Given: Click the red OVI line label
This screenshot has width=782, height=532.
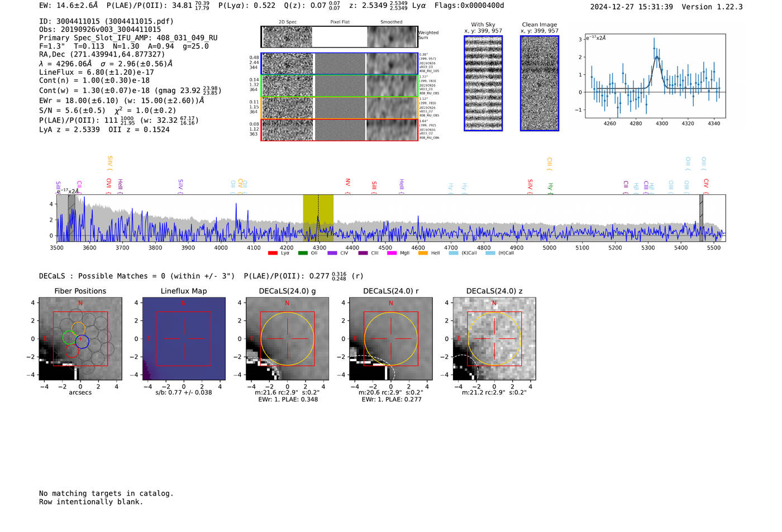Looking at the screenshot, I should tap(108, 183).
